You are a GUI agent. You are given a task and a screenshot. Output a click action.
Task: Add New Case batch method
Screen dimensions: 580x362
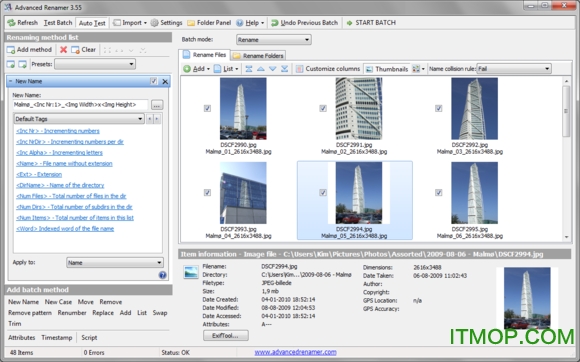tap(58, 302)
